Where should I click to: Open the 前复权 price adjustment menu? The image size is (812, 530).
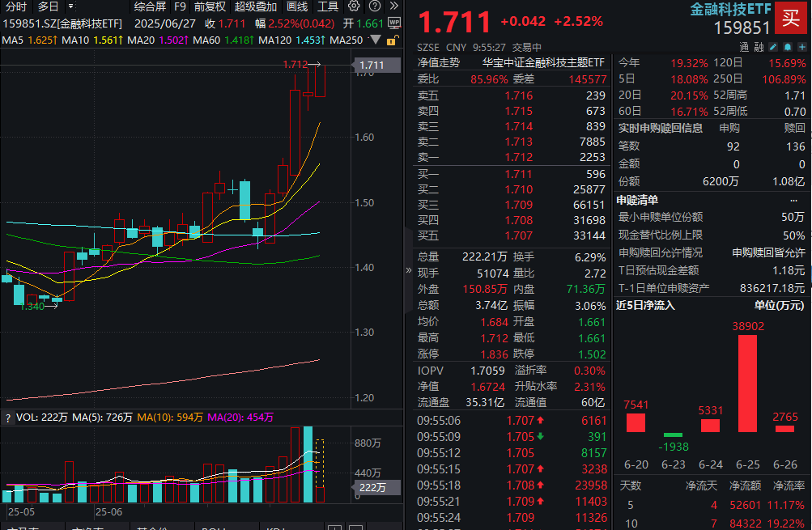tap(210, 6)
